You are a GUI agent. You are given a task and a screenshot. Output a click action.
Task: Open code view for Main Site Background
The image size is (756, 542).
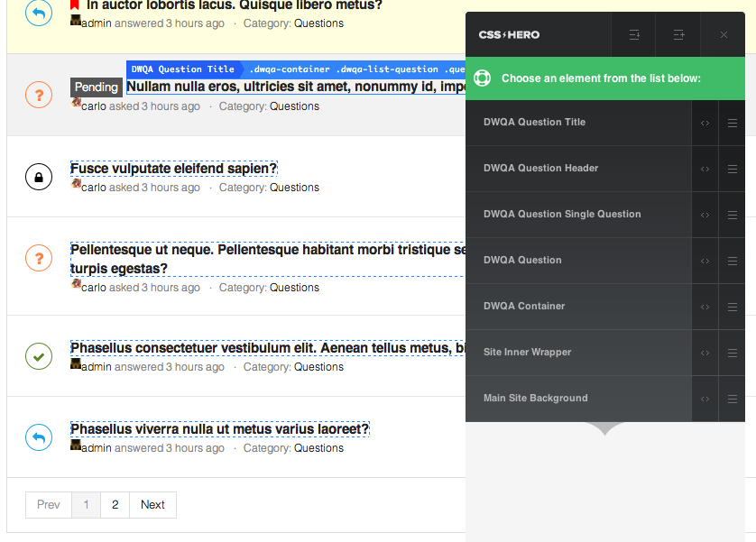[x=705, y=399]
